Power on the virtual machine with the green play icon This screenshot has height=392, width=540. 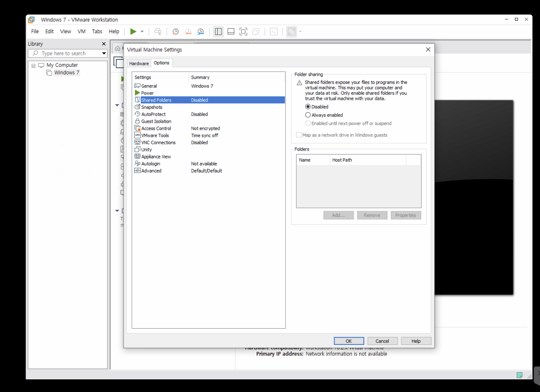pos(133,31)
